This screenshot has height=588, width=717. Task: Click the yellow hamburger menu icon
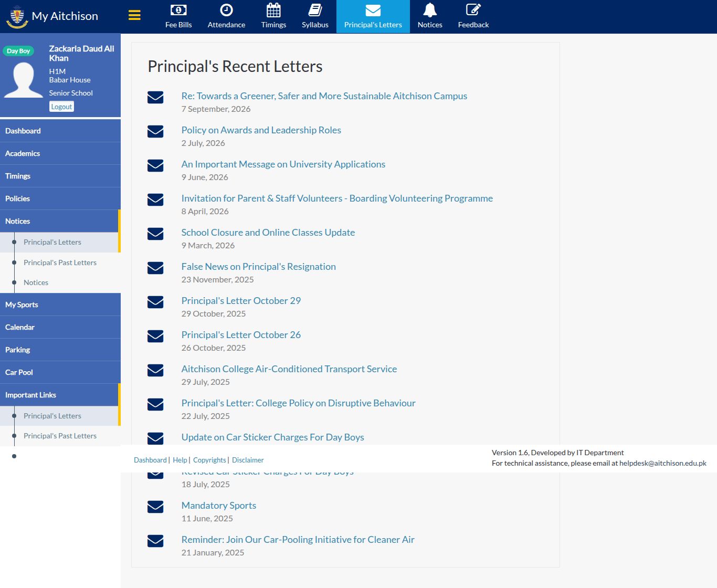pos(134,15)
